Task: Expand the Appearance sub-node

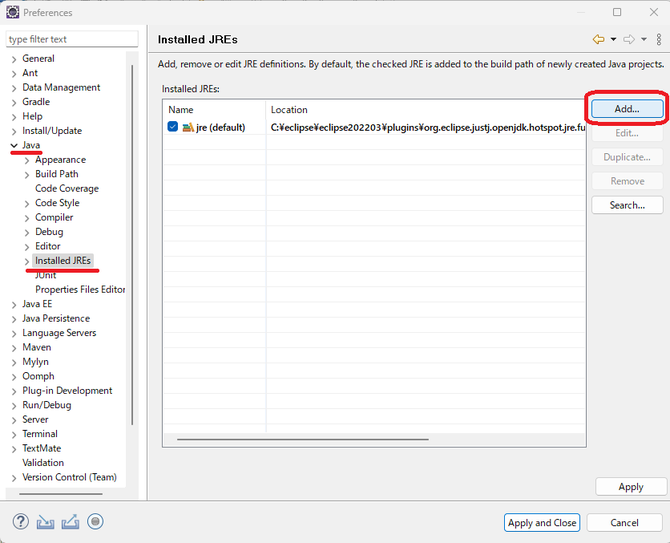Action: (27, 160)
